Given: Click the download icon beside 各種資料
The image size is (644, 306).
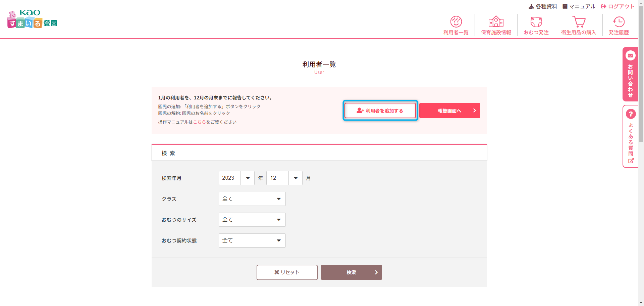Looking at the screenshot, I should click(x=531, y=6).
